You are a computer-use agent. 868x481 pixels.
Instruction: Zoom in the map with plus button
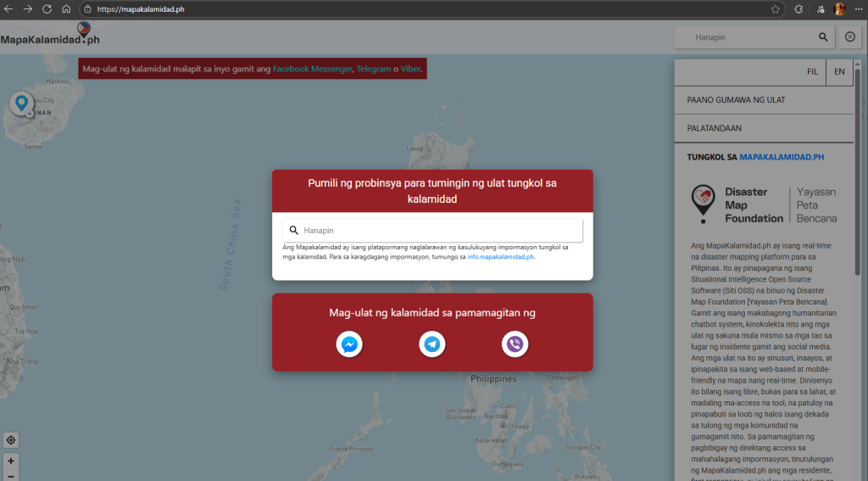11,461
